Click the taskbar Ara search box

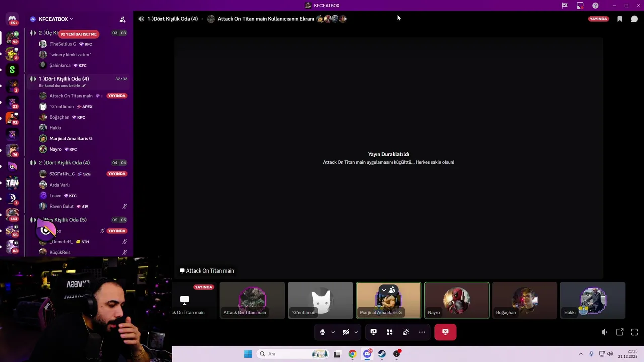point(294,354)
